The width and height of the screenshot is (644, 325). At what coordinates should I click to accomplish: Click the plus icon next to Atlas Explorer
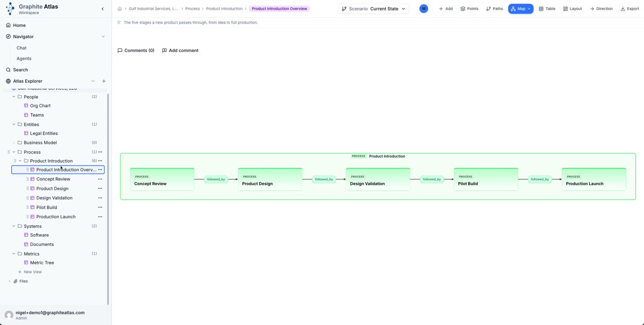pos(104,81)
